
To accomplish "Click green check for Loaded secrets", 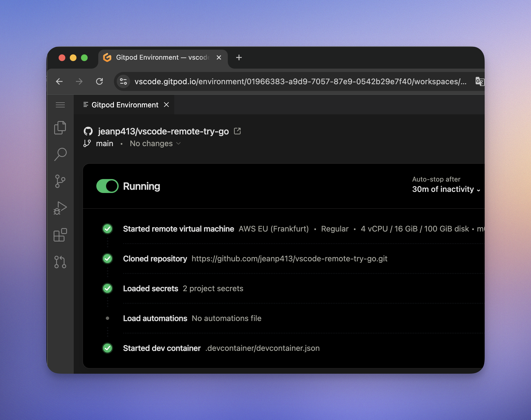I will (107, 288).
